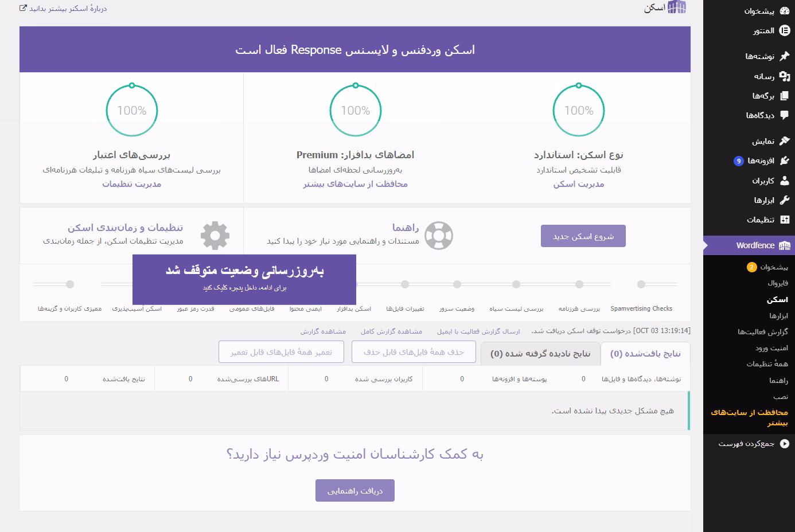Open مدیریت تنظیمات link under بررسی‌های اعتبار

[132, 184]
